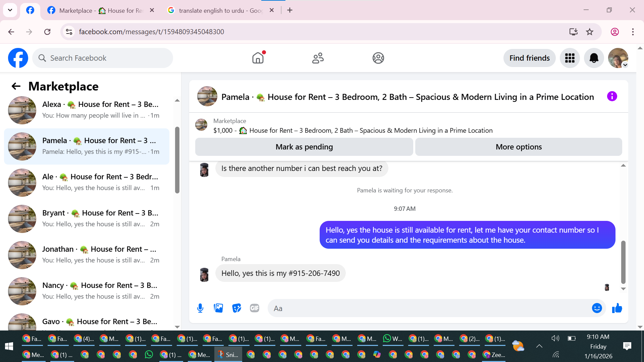Attach a photo using the image icon
Image resolution: width=644 pixels, height=362 pixels.
tap(218, 308)
